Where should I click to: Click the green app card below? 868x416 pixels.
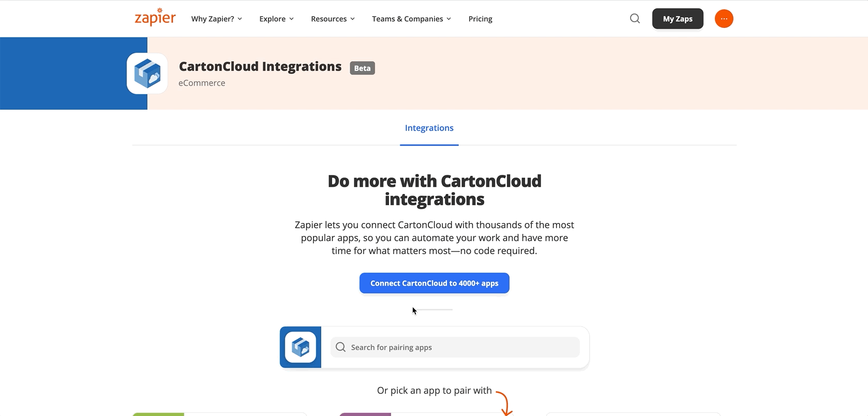[x=220, y=414]
